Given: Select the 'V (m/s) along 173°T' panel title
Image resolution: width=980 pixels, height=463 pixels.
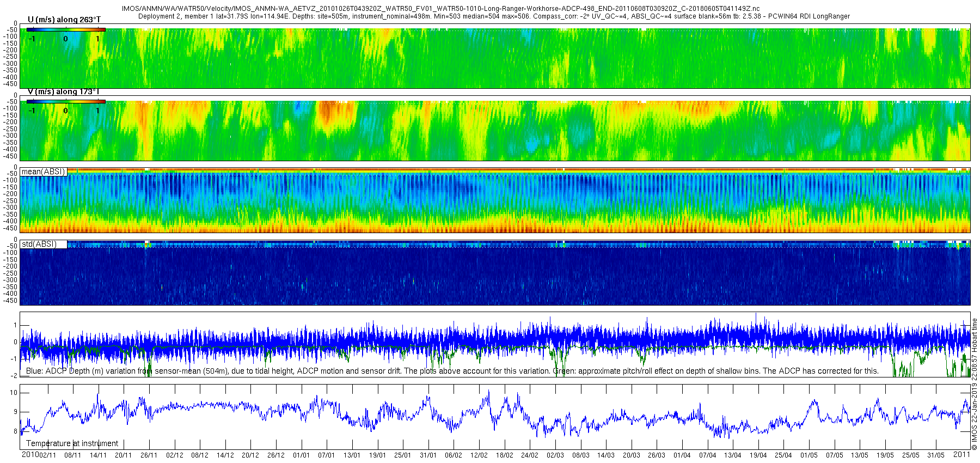Looking at the screenshot, I should [63, 92].
